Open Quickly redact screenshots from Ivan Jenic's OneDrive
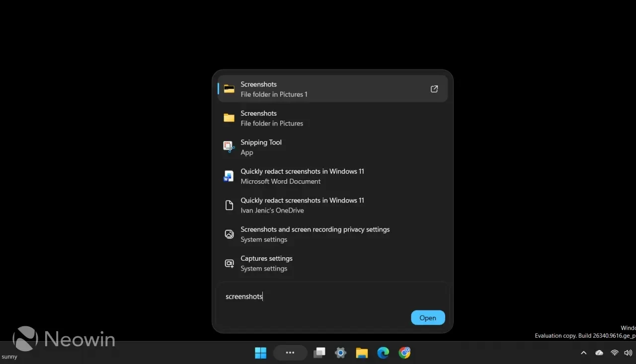 coord(332,205)
